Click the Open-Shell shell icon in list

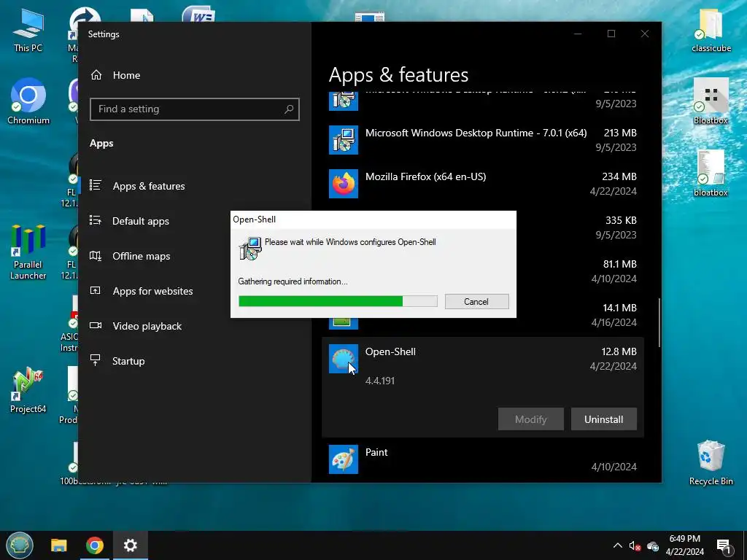343,359
